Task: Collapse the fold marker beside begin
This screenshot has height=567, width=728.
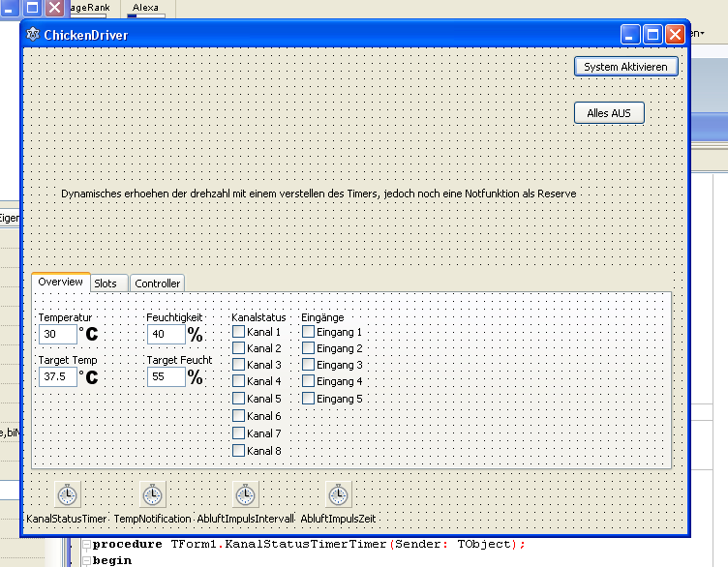Action: tap(86, 560)
